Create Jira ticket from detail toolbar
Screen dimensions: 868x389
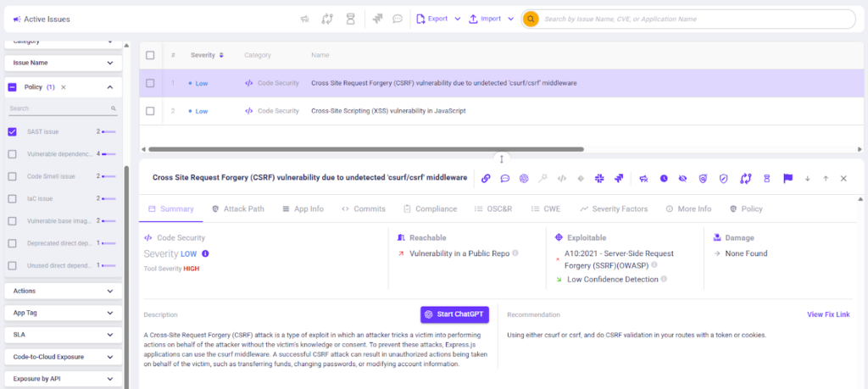pyautogui.click(x=619, y=178)
